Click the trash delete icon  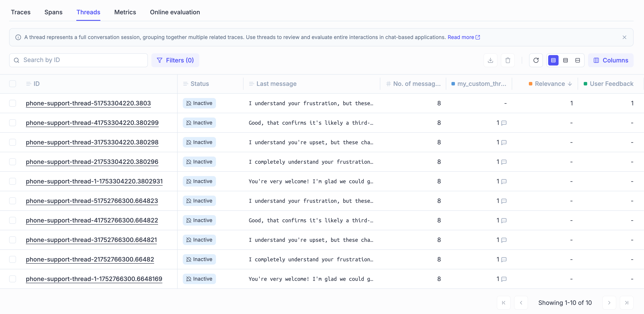coord(507,60)
